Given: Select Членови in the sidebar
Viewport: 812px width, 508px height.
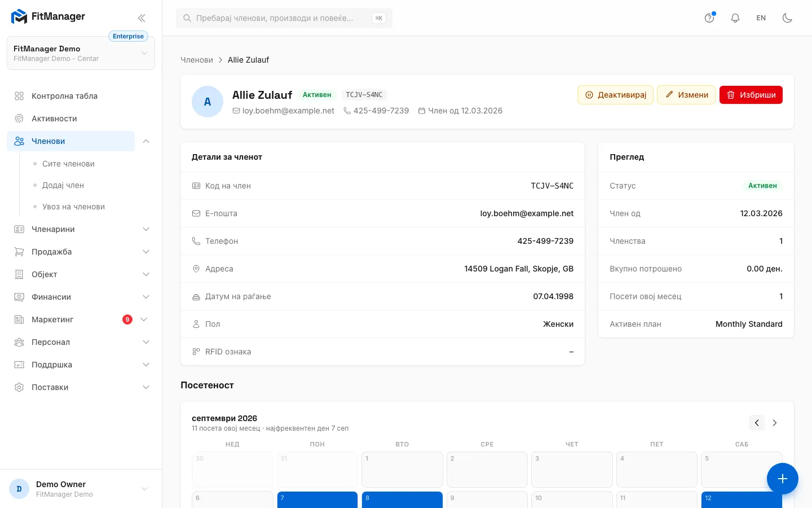Looking at the screenshot, I should tap(71, 141).
